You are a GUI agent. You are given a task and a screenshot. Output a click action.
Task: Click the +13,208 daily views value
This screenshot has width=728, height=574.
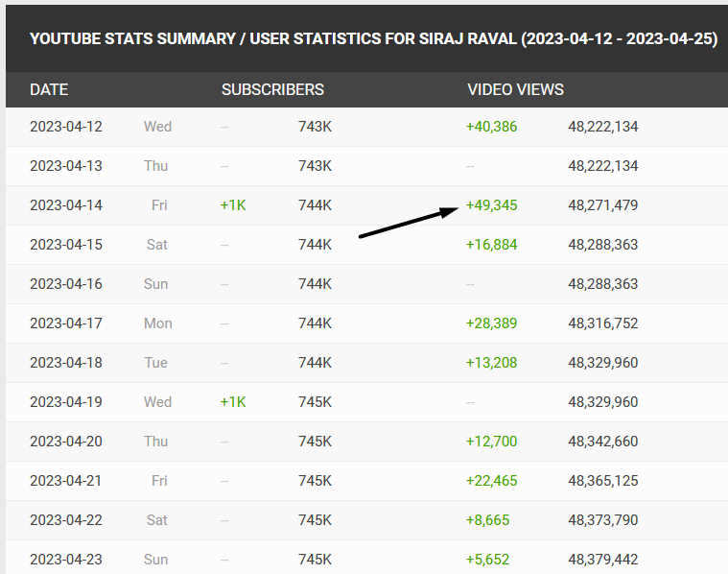pyautogui.click(x=491, y=363)
